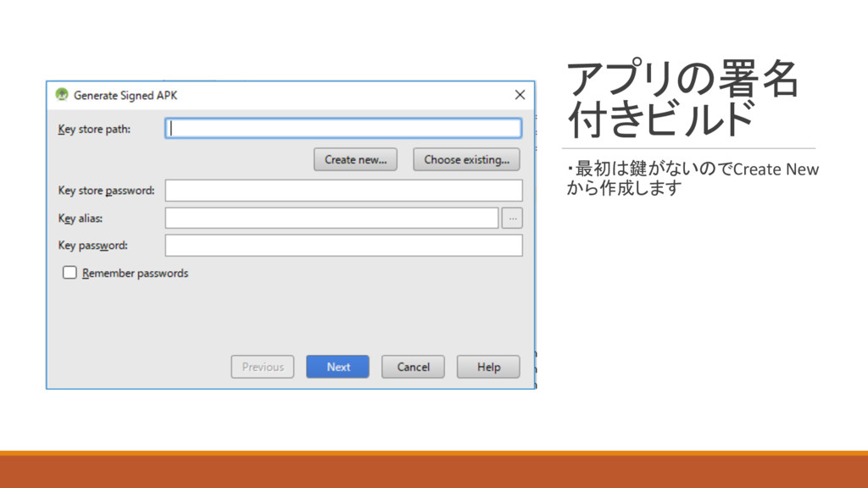Image resolution: width=868 pixels, height=488 pixels.
Task: Cancel the Generate Signed APK dialog
Action: pos(413,367)
